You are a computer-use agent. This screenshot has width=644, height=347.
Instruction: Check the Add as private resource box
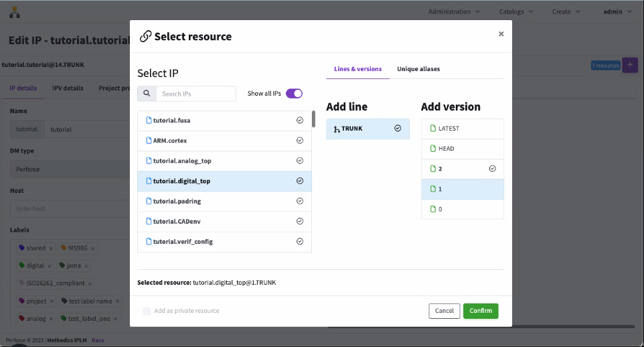(147, 311)
